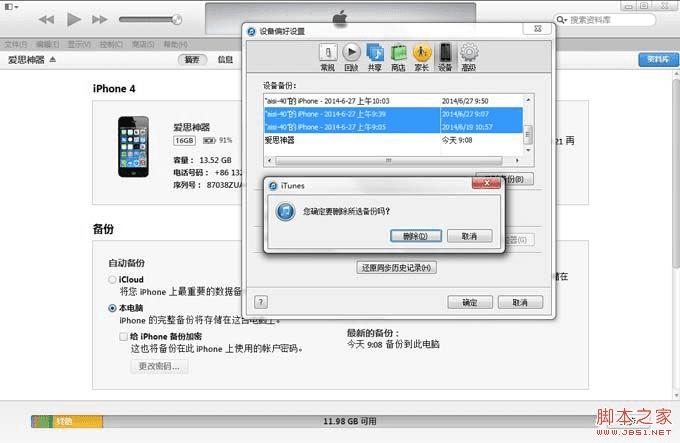Open the 控制(C) menu
Image resolution: width=680 pixels, height=443 pixels.
tap(111, 44)
